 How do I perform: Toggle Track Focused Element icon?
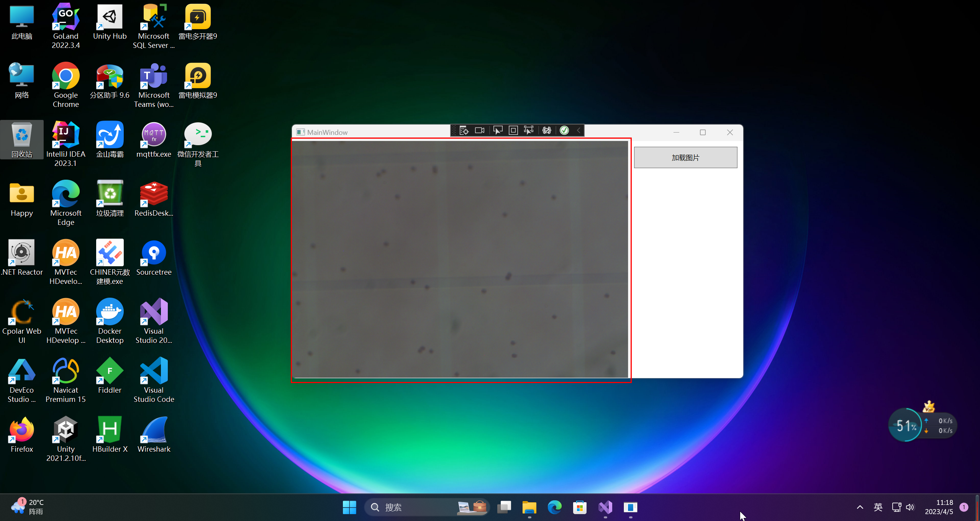[x=529, y=131]
